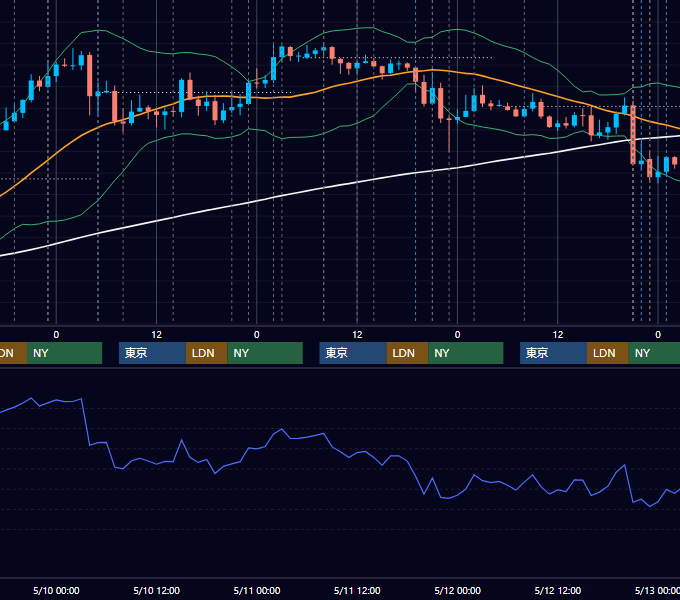Screen dimensions: 680x600
Task: Select the 東京 session block covering 5/10 12:00
Action: pyautogui.click(x=152, y=353)
